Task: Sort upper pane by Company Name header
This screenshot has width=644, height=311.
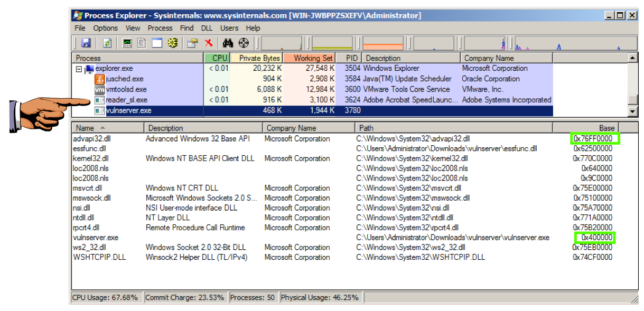Action: tap(507, 58)
